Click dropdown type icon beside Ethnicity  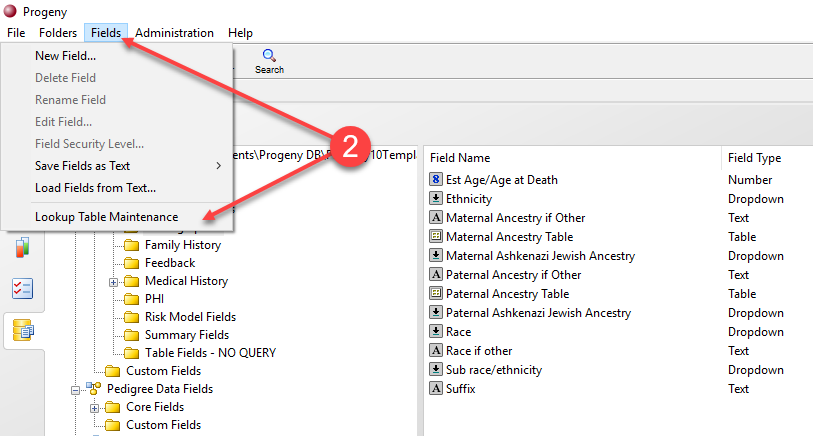coord(436,198)
